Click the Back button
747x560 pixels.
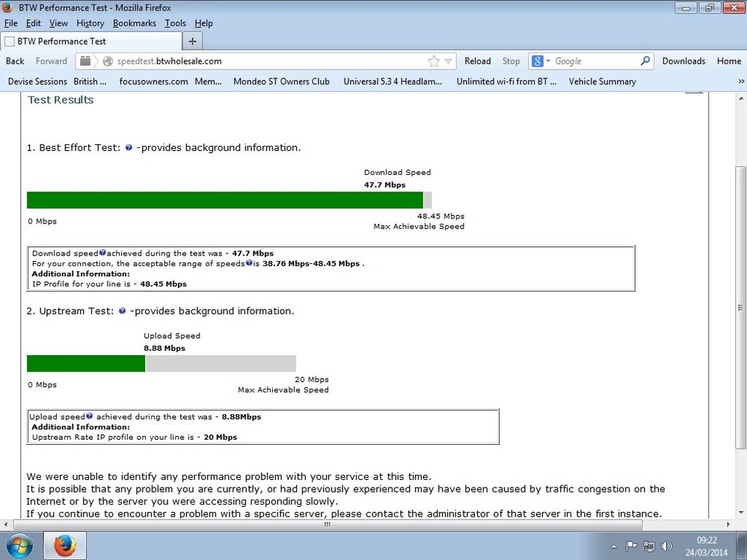click(x=15, y=61)
